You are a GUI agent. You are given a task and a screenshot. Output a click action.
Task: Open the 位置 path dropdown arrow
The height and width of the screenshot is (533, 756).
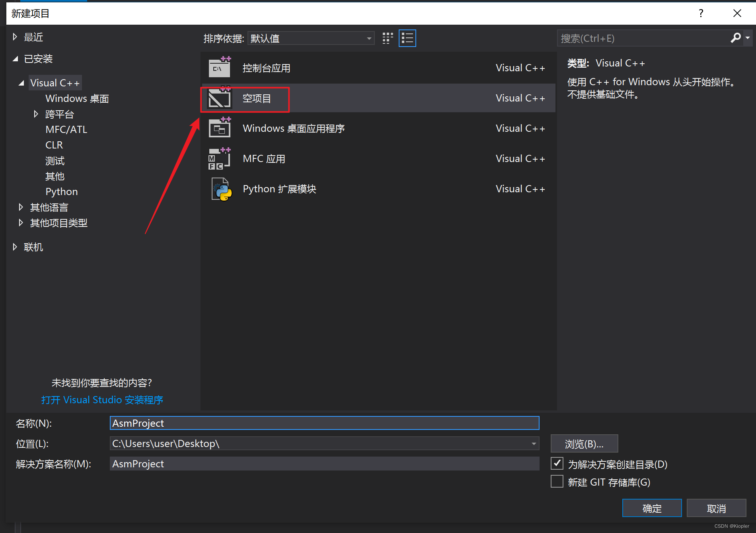[x=534, y=443]
